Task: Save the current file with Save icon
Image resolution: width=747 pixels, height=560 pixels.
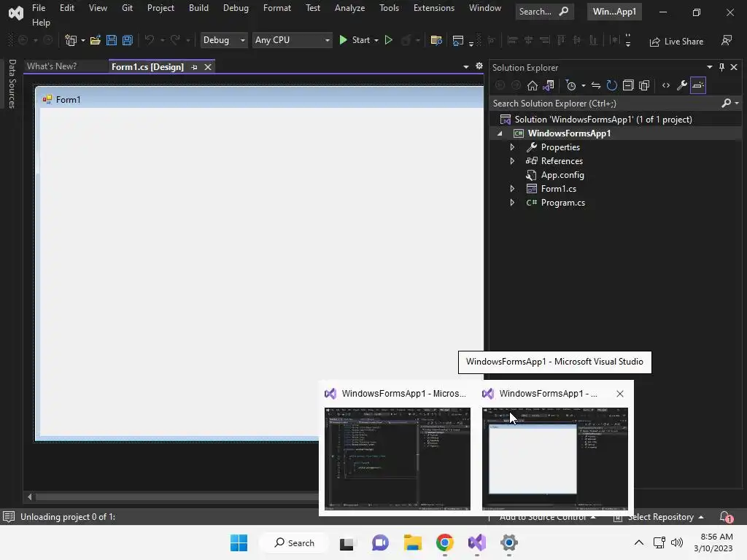Action: pos(112,41)
